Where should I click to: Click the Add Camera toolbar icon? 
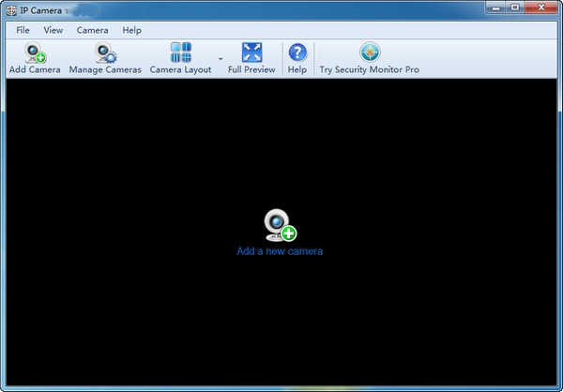36,53
